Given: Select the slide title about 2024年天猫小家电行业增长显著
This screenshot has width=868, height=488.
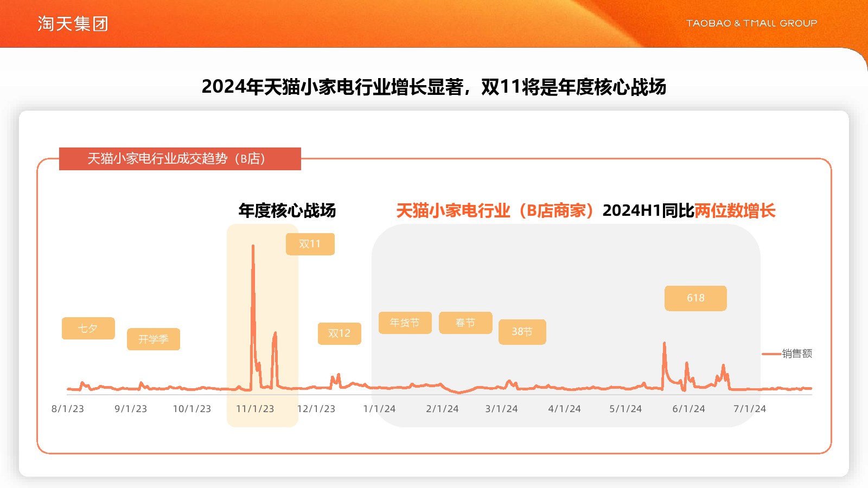Looking at the screenshot, I should click(434, 87).
